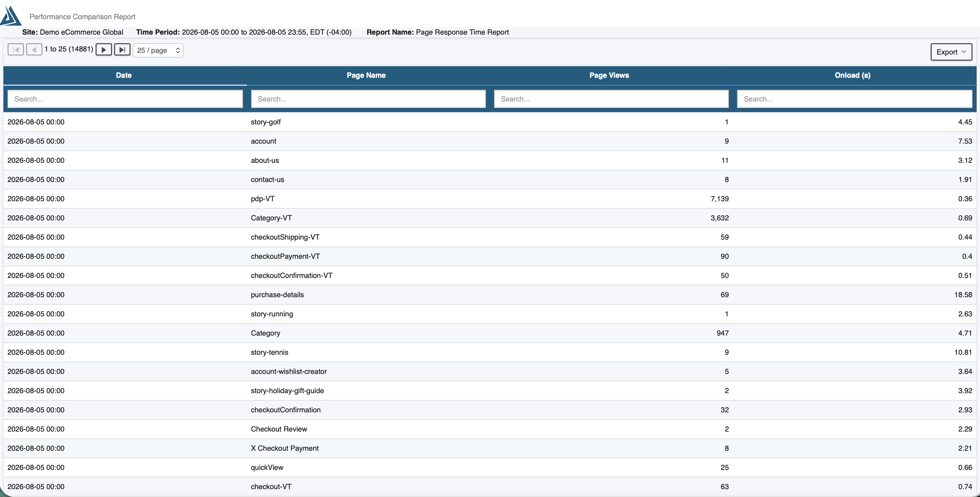Select account-wishlist-creator page name

coord(289,372)
